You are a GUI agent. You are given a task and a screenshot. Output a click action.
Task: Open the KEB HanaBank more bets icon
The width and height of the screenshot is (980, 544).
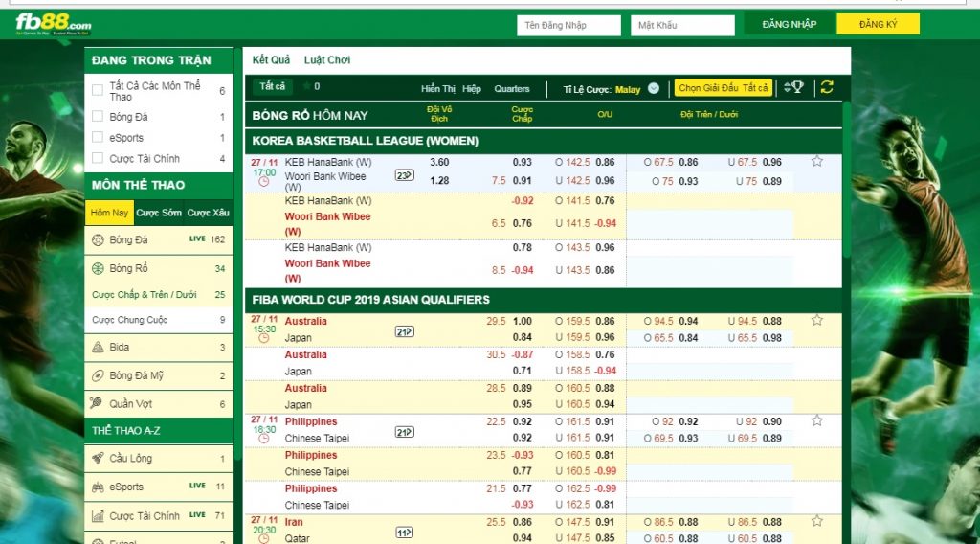405,175
